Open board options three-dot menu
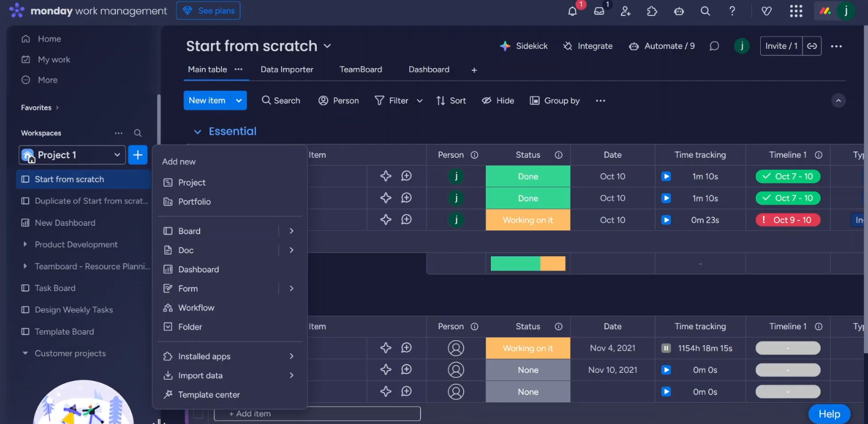Viewport: 868px width, 424px height. (836, 46)
